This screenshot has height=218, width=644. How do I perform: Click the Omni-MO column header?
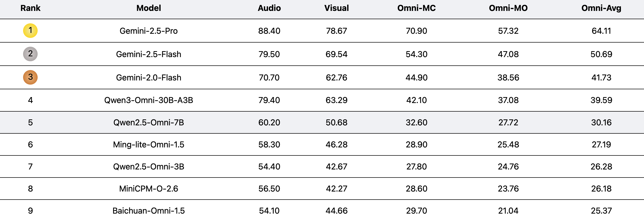[508, 8]
